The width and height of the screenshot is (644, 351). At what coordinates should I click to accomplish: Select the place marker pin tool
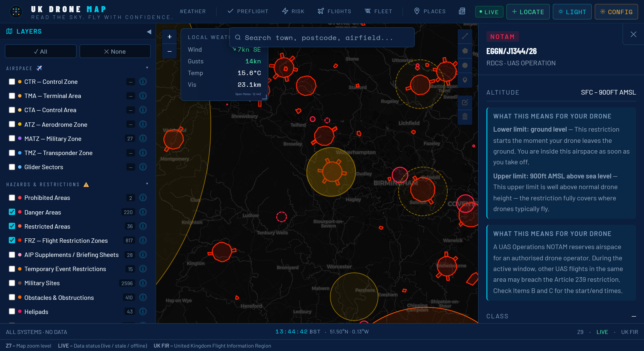(465, 80)
